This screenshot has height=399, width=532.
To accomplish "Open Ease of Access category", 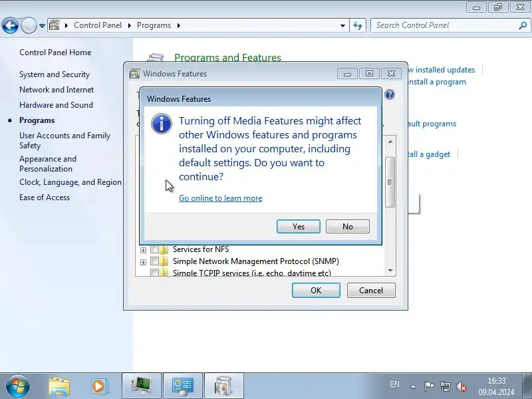I will [x=45, y=198].
